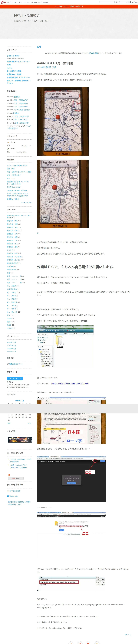Click the goo logo in the top bar
The width and height of the screenshot is (138, 644).
3,2
